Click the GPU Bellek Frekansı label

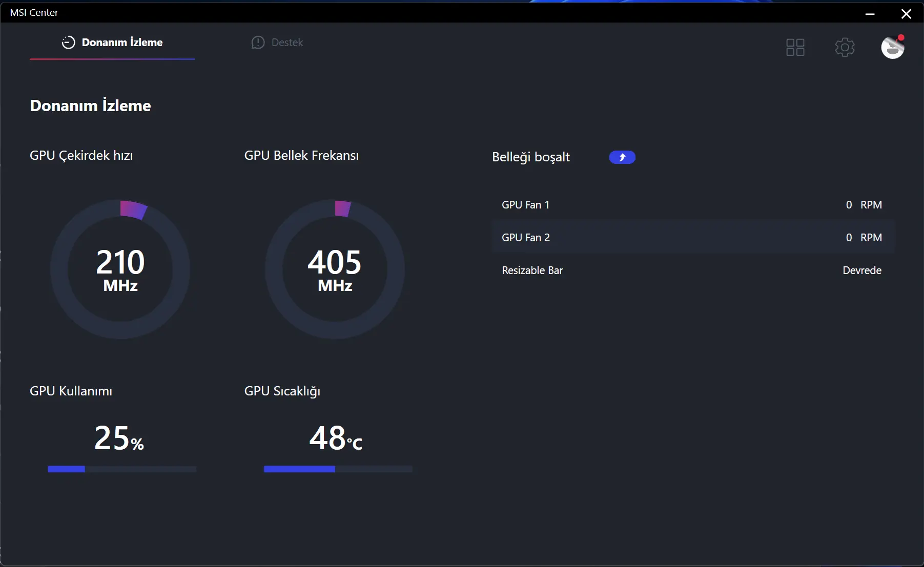(301, 156)
